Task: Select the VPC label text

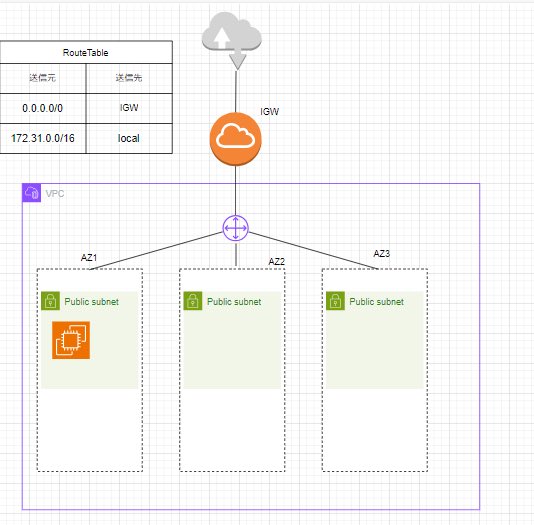Action: point(55,194)
